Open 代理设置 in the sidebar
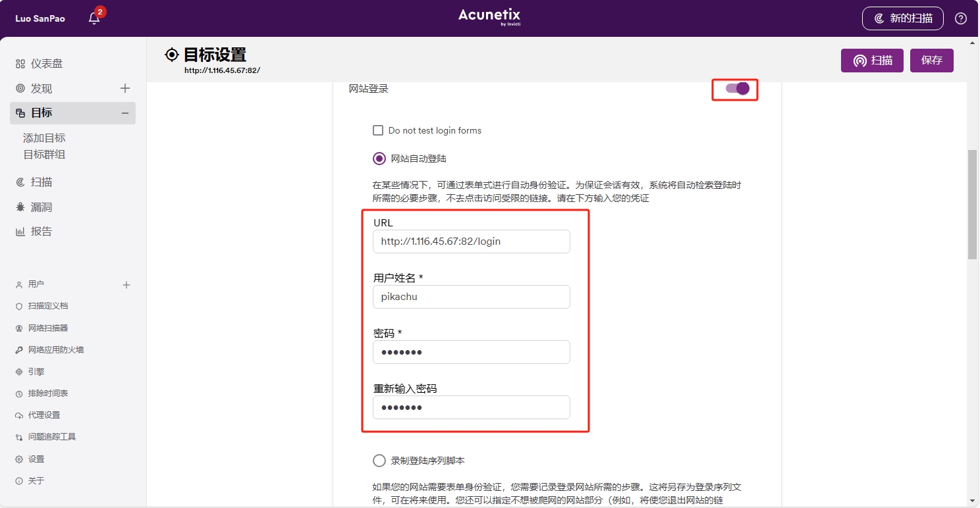Viewport: 980px width, 508px height. [x=44, y=415]
